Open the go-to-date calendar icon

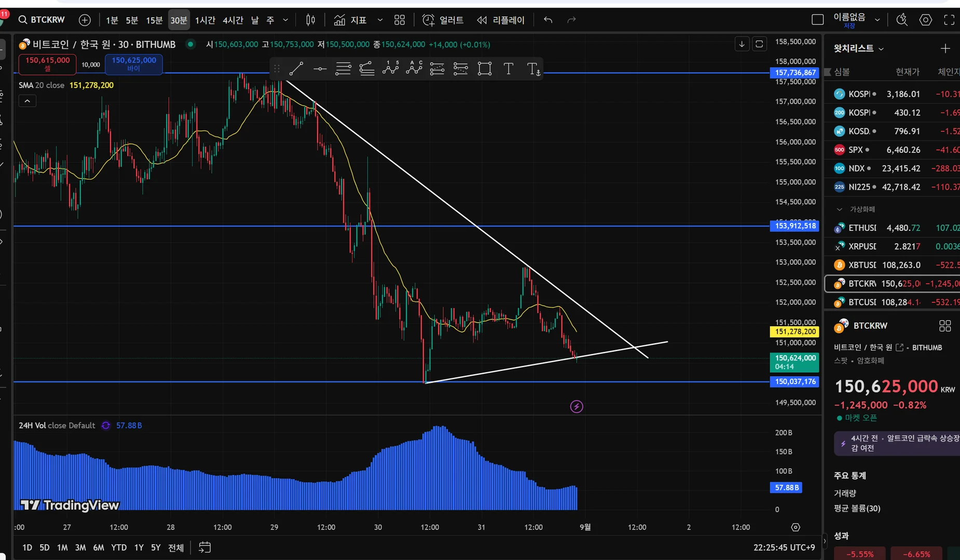click(x=205, y=548)
